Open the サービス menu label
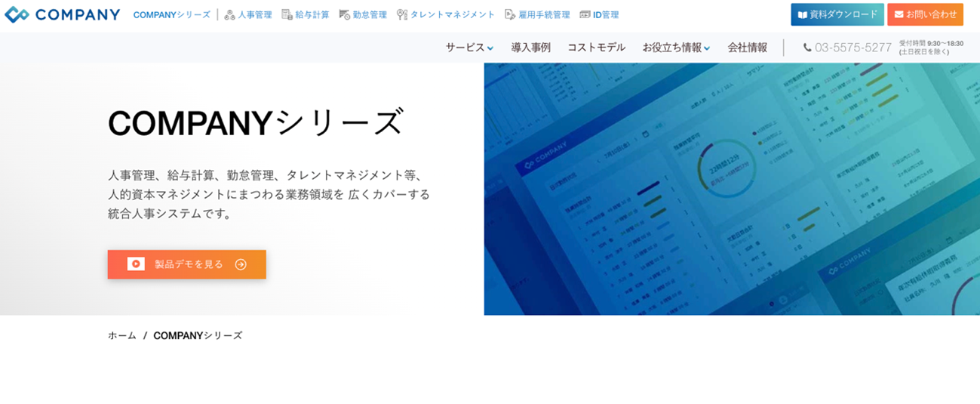Screen dimensions: 980x404 (465, 48)
